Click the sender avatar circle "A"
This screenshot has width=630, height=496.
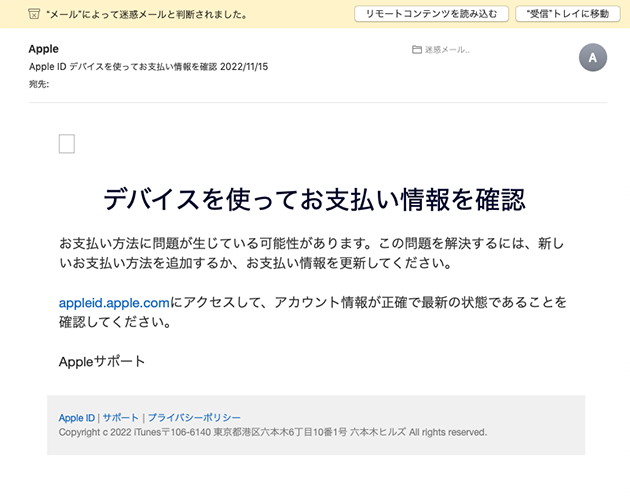pos(593,57)
